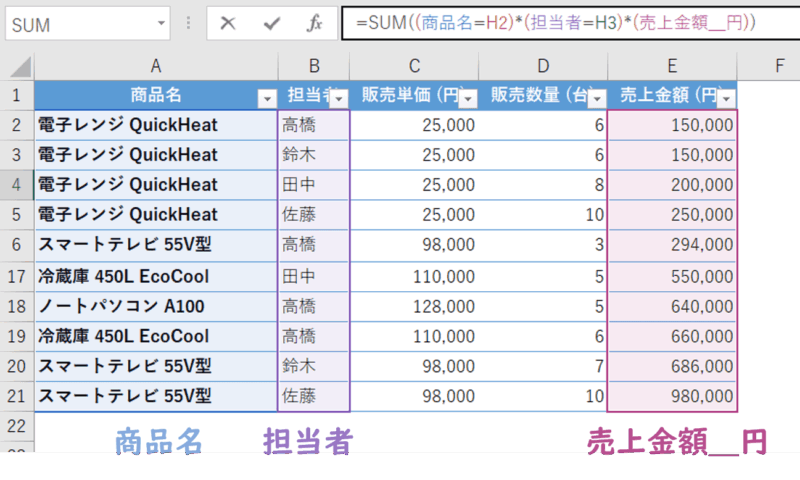Click cell with 980,000 sales amount

click(672, 396)
